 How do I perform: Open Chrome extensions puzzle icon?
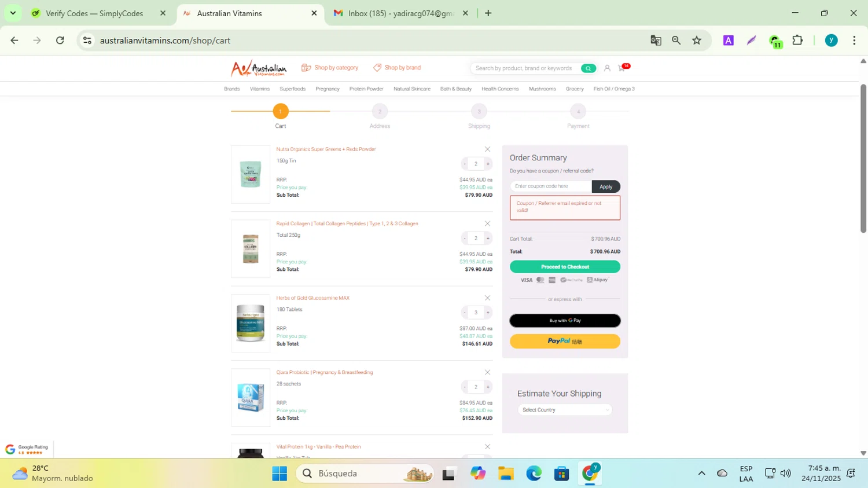(797, 41)
